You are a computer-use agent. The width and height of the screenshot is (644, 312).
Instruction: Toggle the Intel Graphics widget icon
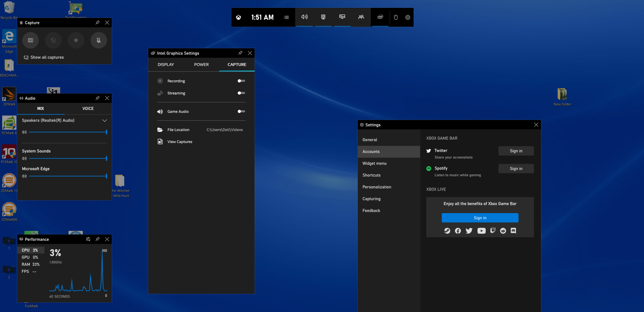(x=380, y=17)
